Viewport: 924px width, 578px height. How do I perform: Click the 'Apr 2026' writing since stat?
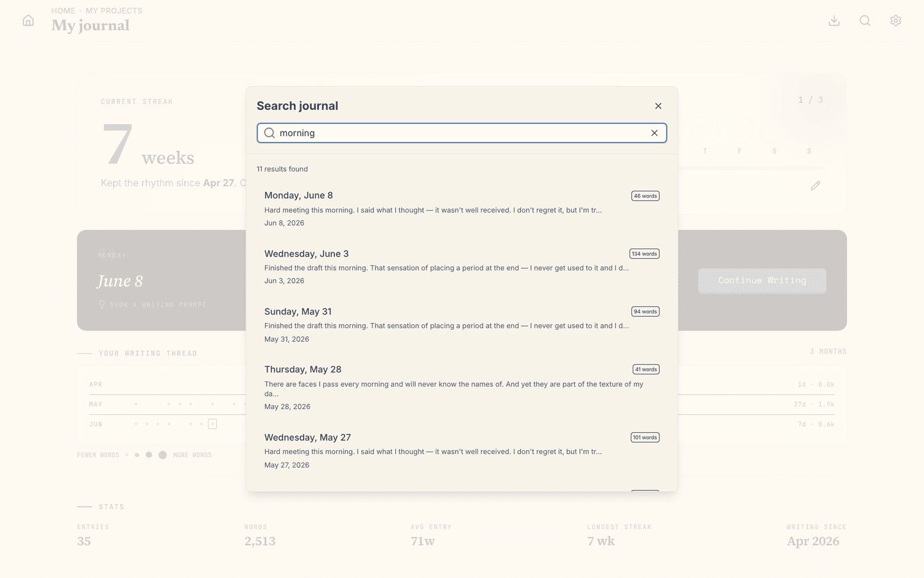(813, 541)
